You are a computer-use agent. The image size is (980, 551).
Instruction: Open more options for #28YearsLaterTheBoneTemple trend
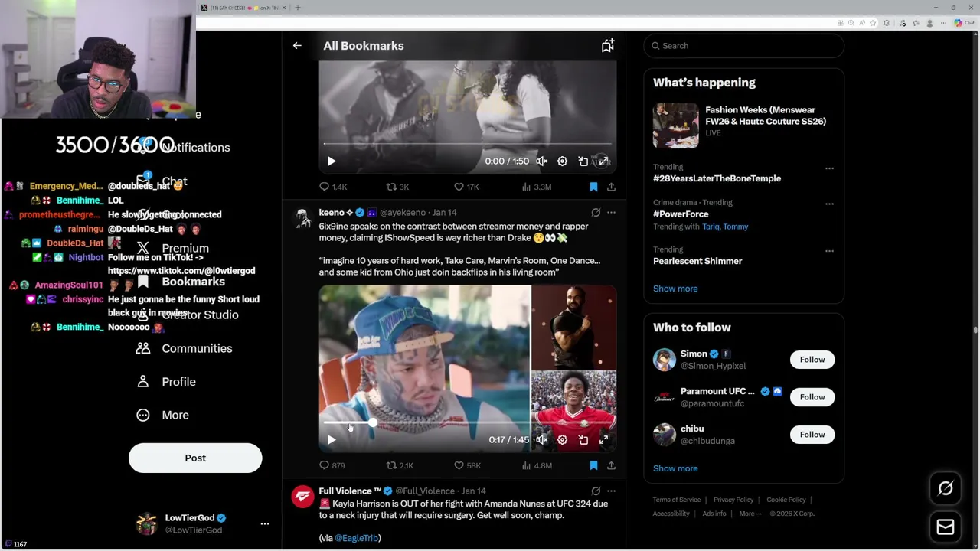click(x=828, y=168)
